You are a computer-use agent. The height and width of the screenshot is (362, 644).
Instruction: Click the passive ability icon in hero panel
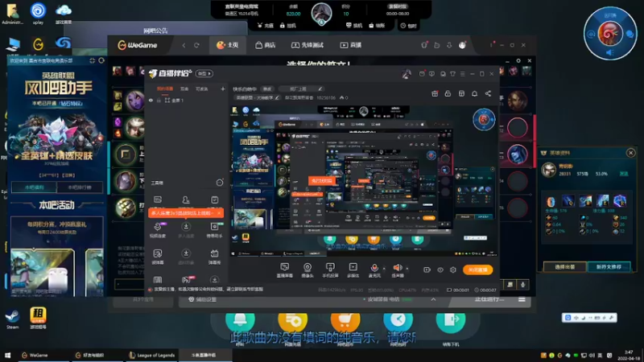(x=551, y=201)
